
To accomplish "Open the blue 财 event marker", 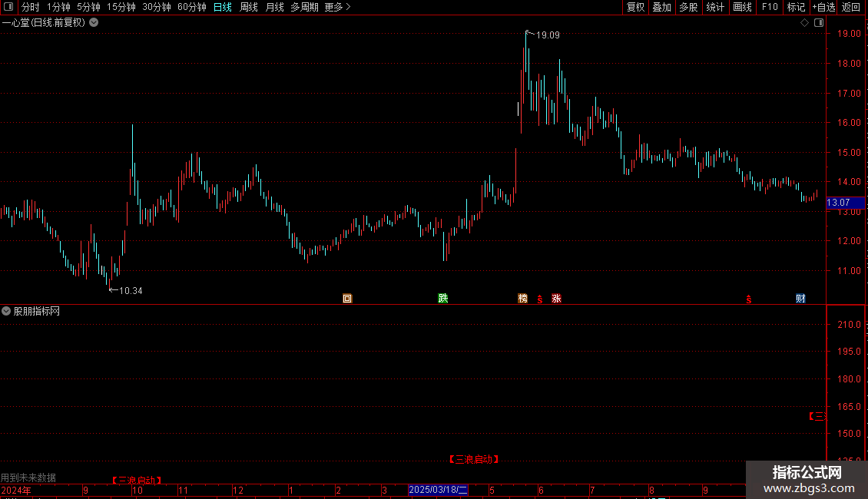I will pyautogui.click(x=800, y=299).
